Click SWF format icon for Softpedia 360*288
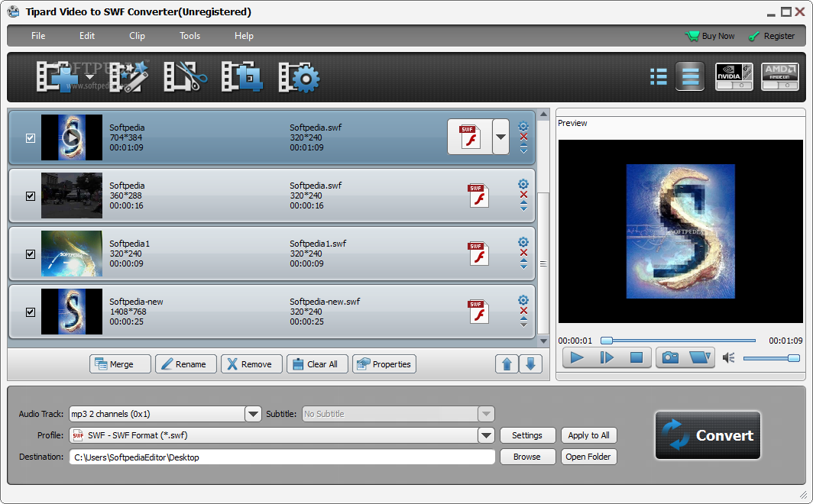 pyautogui.click(x=478, y=195)
